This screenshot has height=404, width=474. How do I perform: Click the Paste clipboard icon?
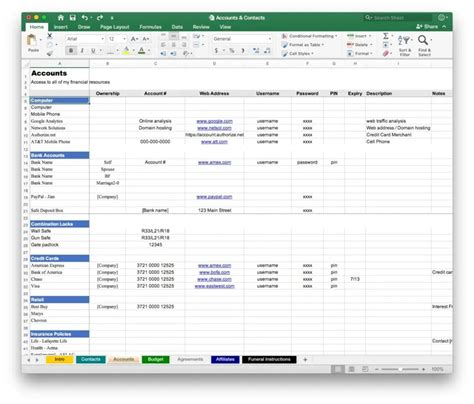tap(32, 40)
